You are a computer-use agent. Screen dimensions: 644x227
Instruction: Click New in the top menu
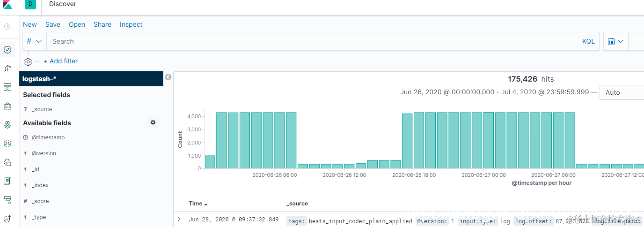tap(30, 24)
